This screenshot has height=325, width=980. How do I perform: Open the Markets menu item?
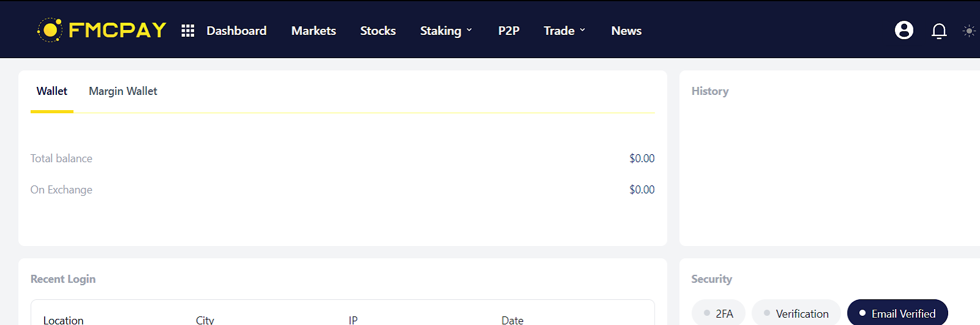click(314, 31)
